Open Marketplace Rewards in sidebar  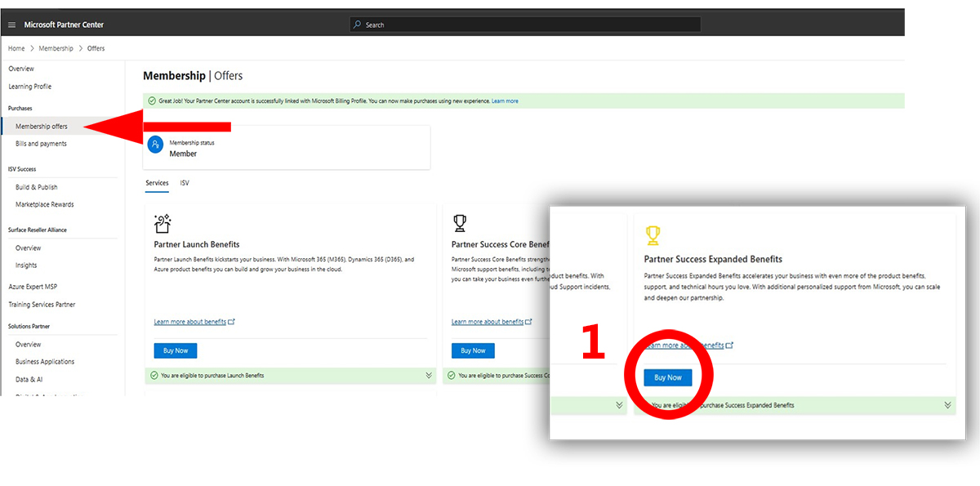click(x=45, y=204)
